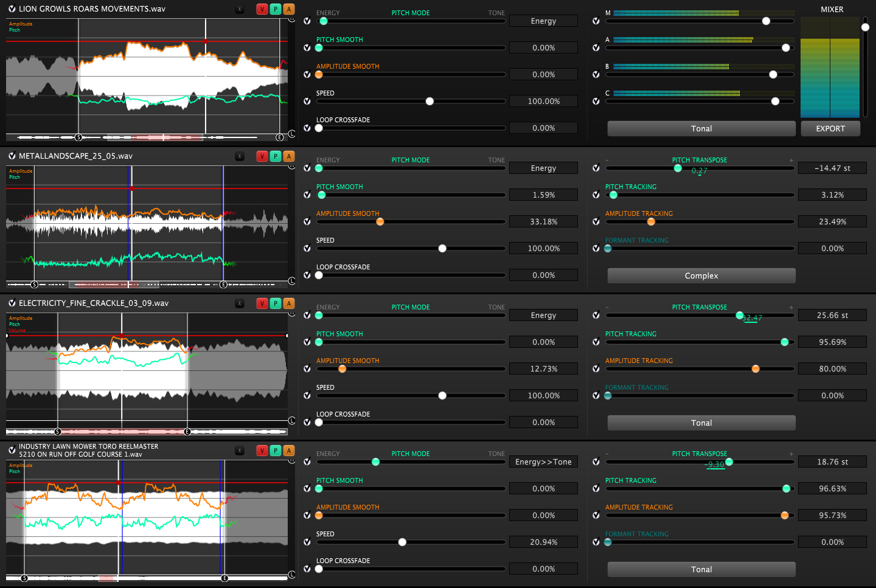This screenshot has height=588, width=876.
Task: Click the E end marker on ELECTRICITY_FINE_CRACKLE overview
Action: click(187, 432)
